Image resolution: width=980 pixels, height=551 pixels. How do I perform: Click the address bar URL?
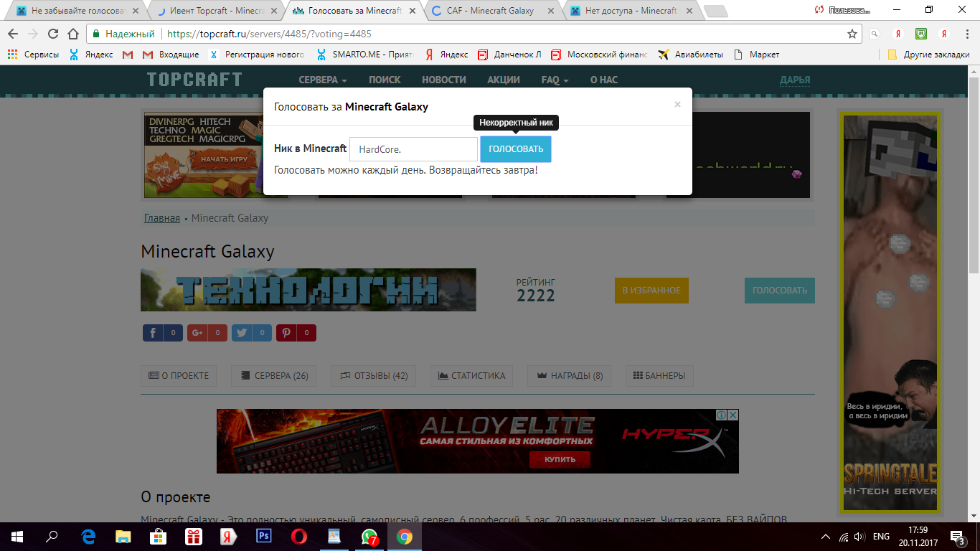point(269,34)
